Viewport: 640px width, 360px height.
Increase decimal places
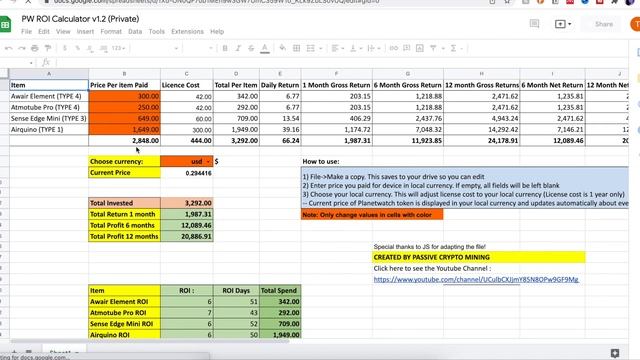pyautogui.click(x=103, y=48)
